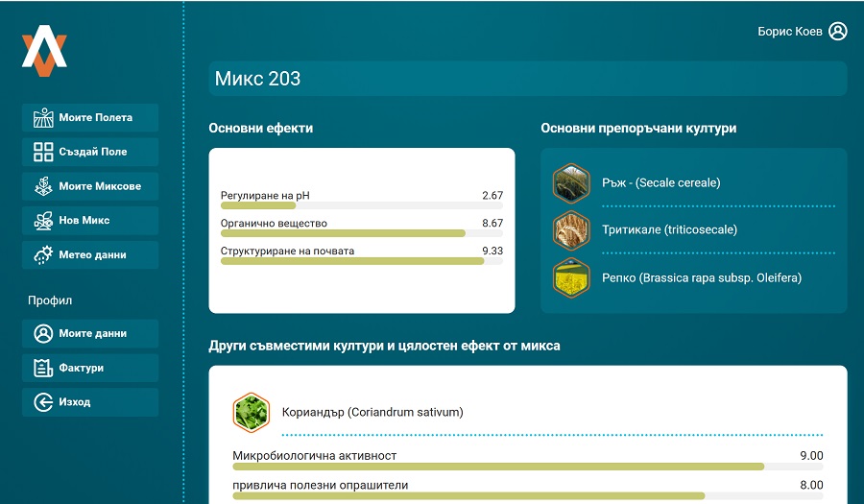
Task: Click the user profile avatar icon
Action: pos(838,32)
